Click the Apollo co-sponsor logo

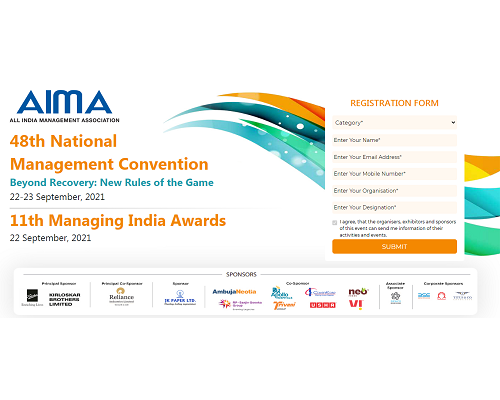point(281,293)
